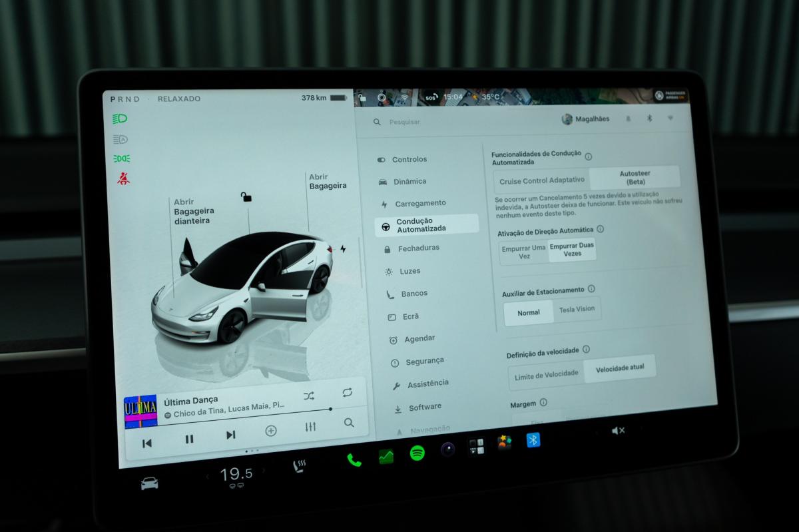Image resolution: width=799 pixels, height=532 pixels.
Task: Unmute volume with the speaker icon
Action: click(x=618, y=431)
